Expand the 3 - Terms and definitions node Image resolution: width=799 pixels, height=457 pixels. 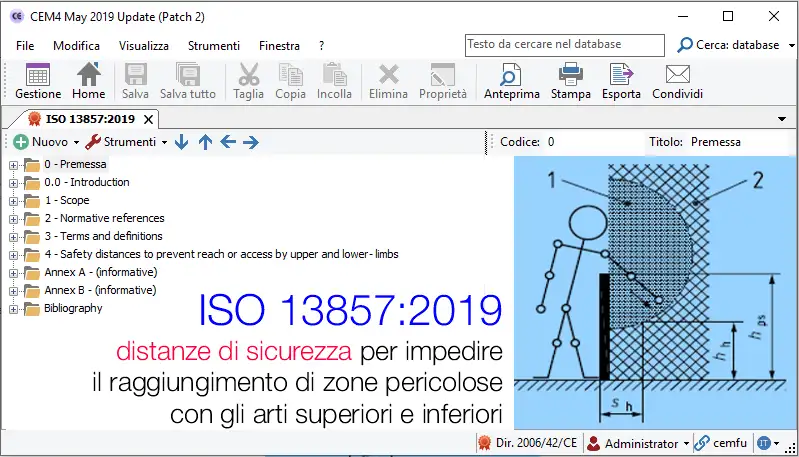pos(13,237)
